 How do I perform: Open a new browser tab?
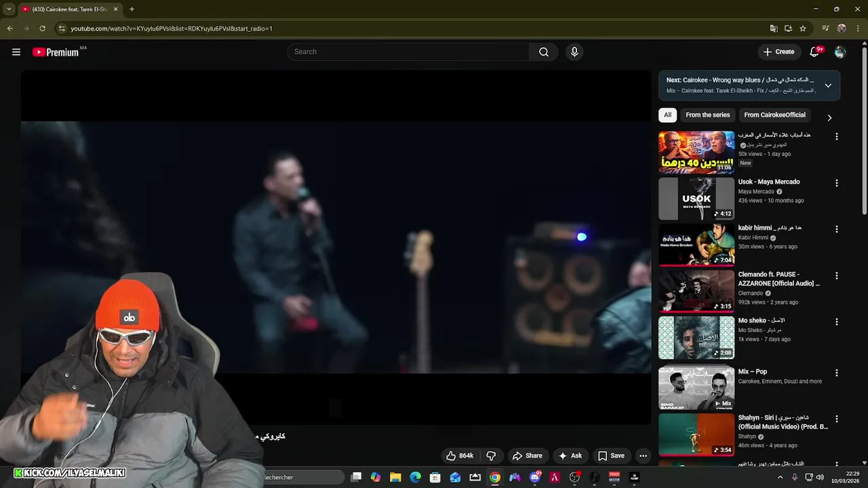click(132, 9)
